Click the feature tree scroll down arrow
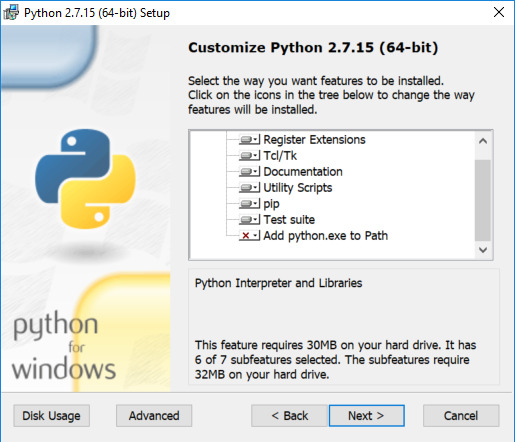515x442 pixels. pos(483,250)
